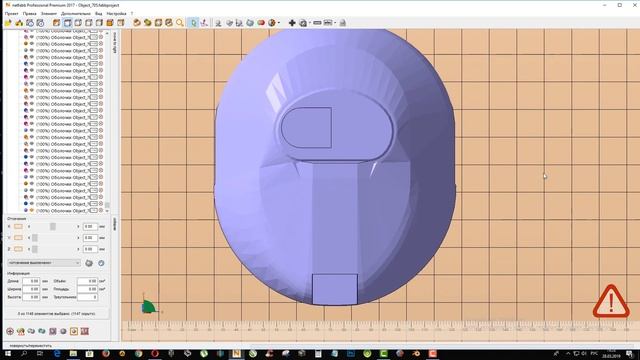Click the flat ruler measuring icon in the toolbar

pos(317,23)
